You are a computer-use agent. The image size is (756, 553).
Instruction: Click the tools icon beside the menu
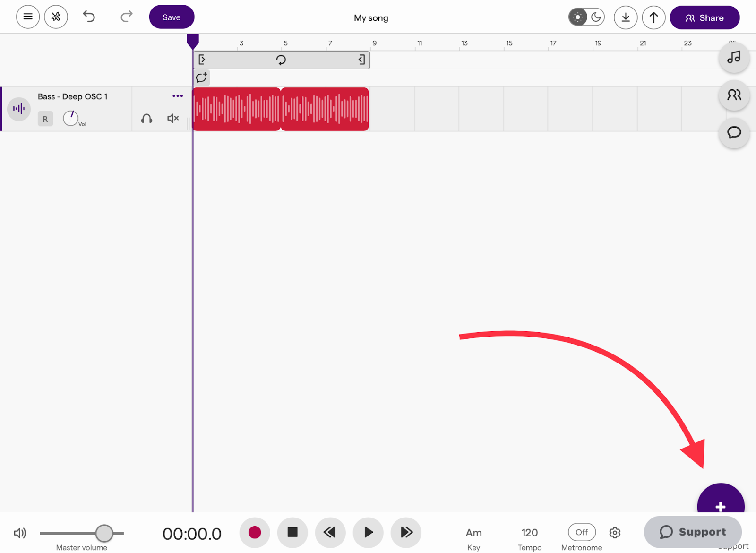point(56,17)
